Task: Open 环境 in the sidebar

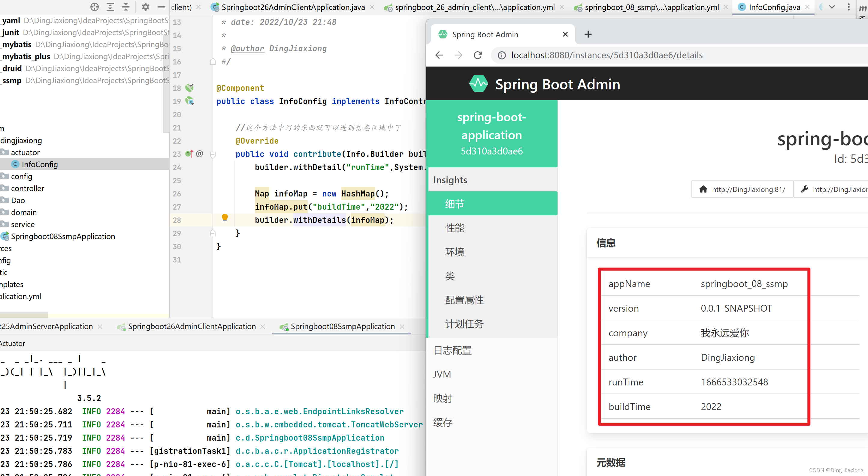Action: [x=493, y=252]
